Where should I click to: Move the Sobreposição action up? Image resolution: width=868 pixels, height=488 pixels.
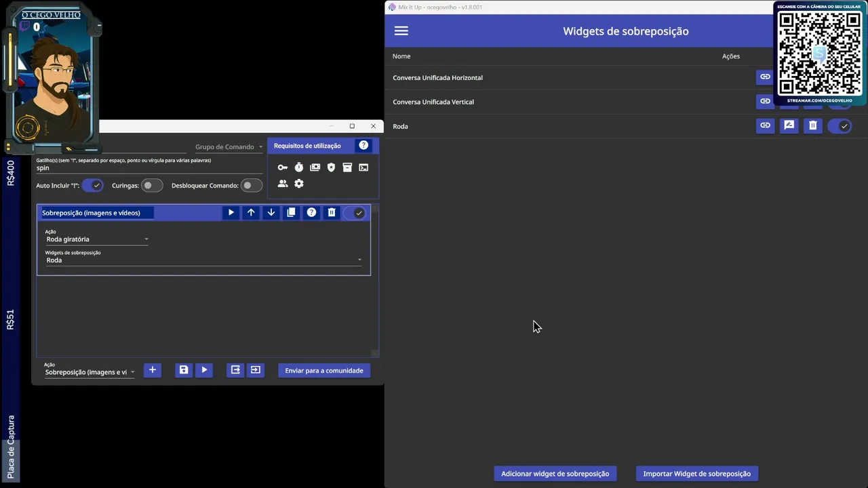coord(251,213)
